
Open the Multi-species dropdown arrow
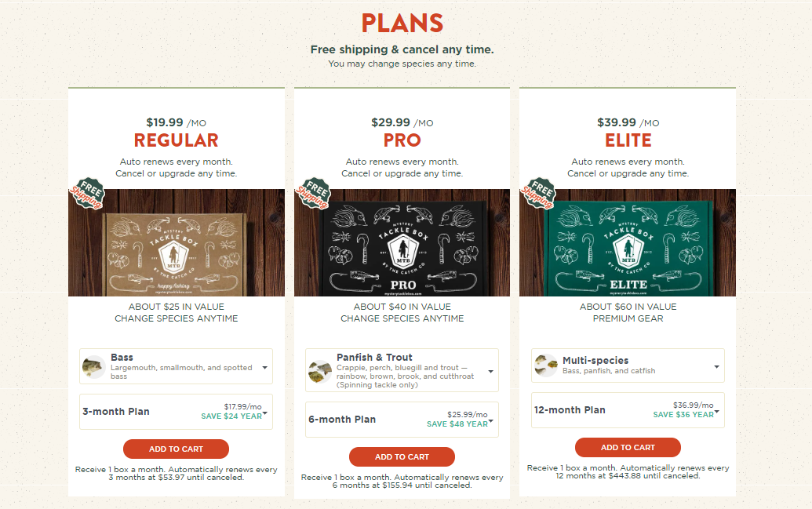point(717,366)
